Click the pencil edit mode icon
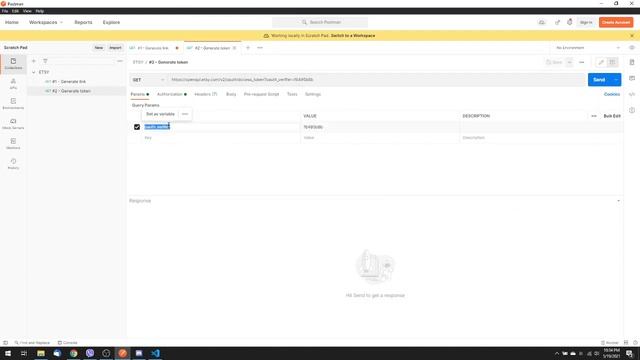640x360 pixels. click(x=601, y=62)
